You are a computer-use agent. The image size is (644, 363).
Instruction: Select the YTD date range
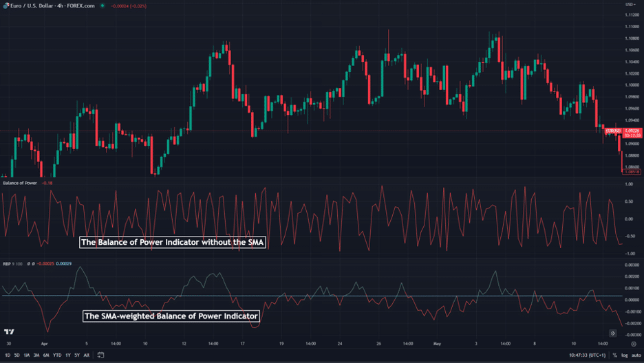click(x=57, y=355)
